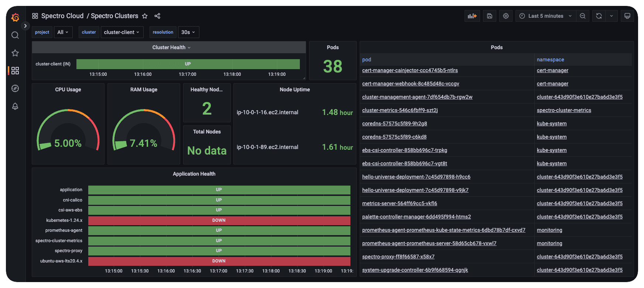Open the Alerting bell icon
The image size is (644, 288).
pyautogui.click(x=15, y=106)
